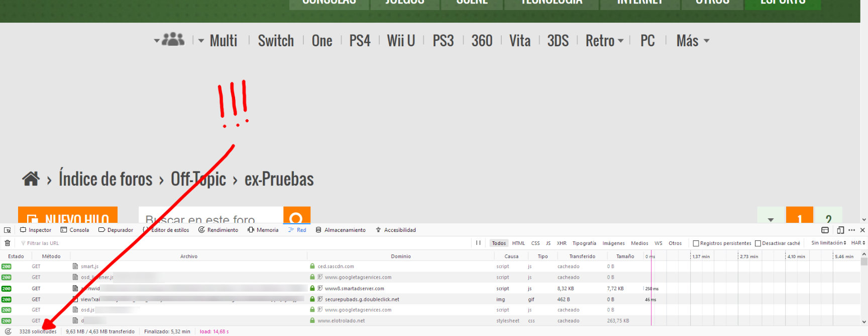
Task: Open Sin limitación throttling dropdown
Action: (828, 243)
